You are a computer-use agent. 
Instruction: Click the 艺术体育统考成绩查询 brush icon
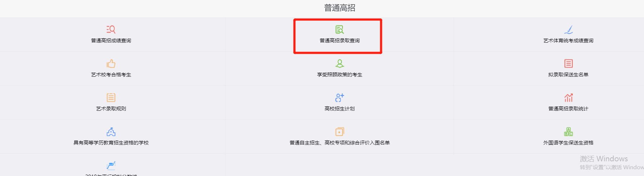568,29
